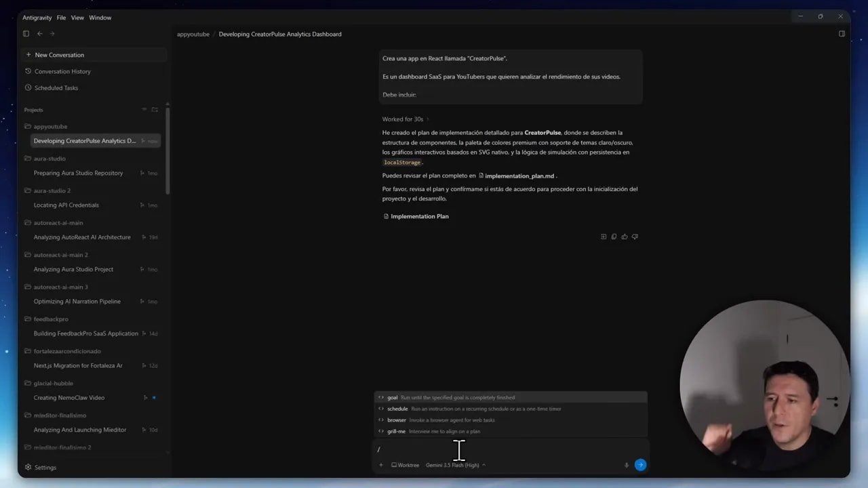
Task: Click the microphone voice input icon
Action: pos(627,465)
